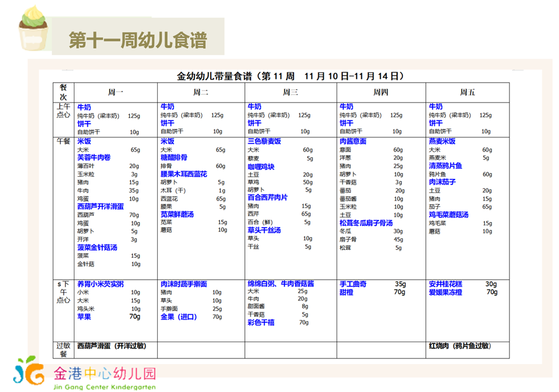
Task: Click the 金幼幼儿带量食谱 table heading
Action: [290, 76]
